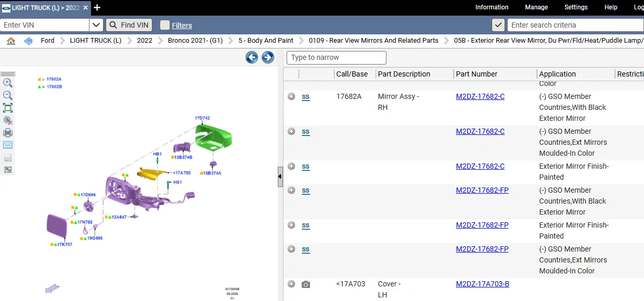
Task: Go to previous illustration with left arrow
Action: pyautogui.click(x=252, y=57)
